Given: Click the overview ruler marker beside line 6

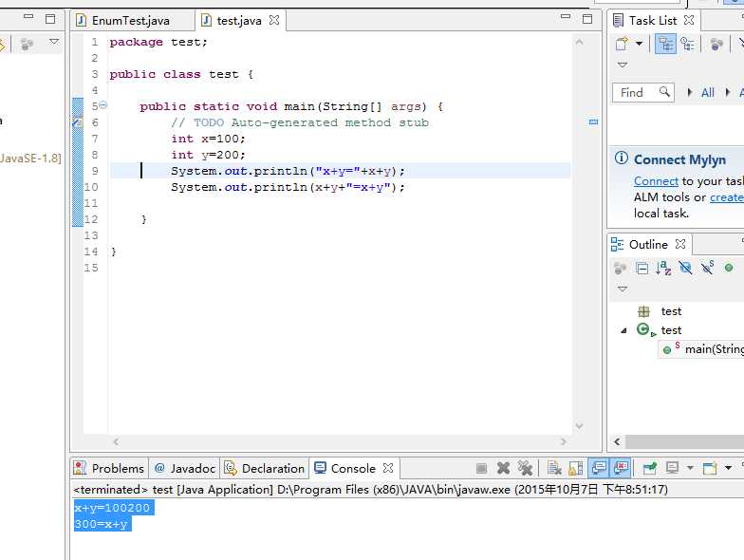Looking at the screenshot, I should [x=593, y=121].
